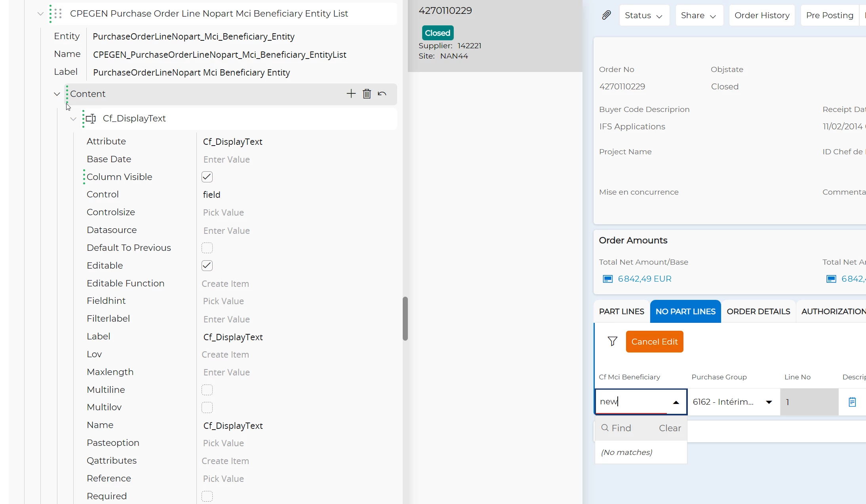Image resolution: width=866 pixels, height=504 pixels.
Task: Click the trash delete icon in Content row
Action: point(367,94)
